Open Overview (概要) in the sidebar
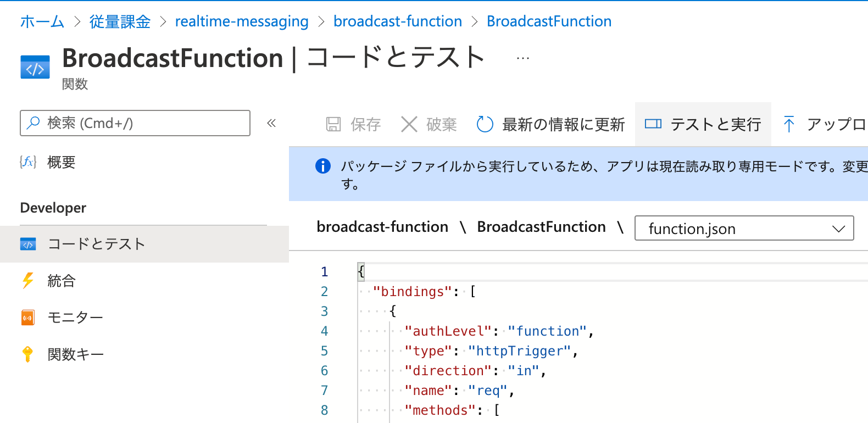The width and height of the screenshot is (868, 423). coord(61,162)
